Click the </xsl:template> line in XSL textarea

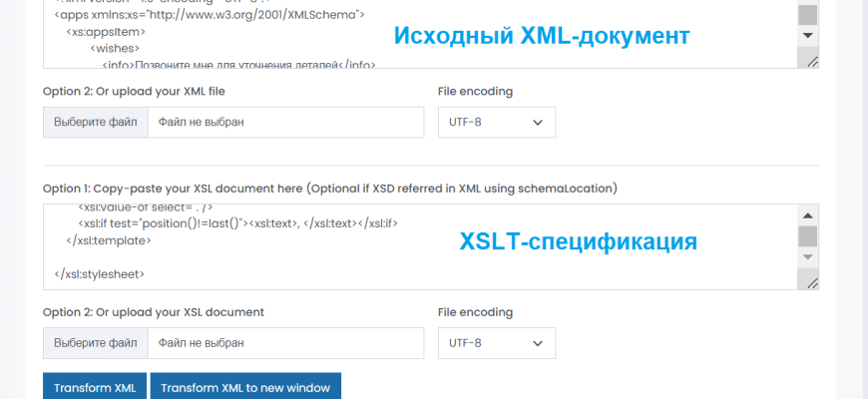click(x=108, y=240)
